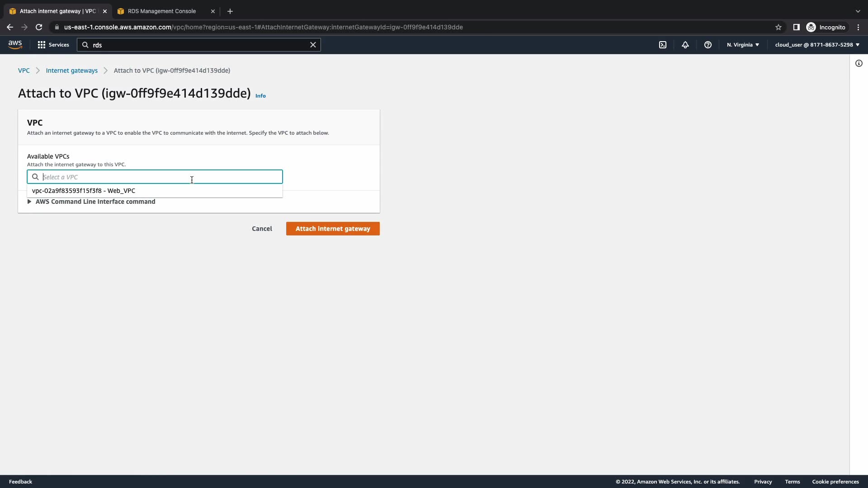The image size is (868, 488).
Task: Open a new browser tab
Action: tap(230, 11)
